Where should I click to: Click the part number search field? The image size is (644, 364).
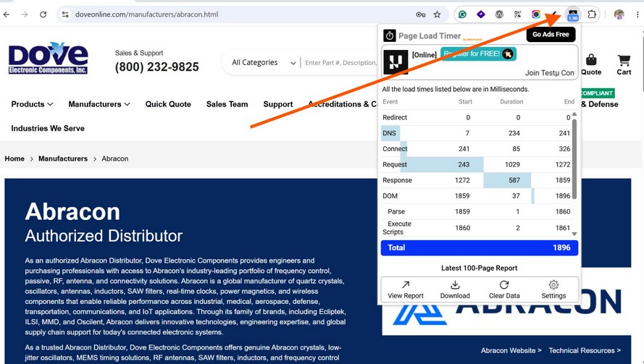(340, 63)
